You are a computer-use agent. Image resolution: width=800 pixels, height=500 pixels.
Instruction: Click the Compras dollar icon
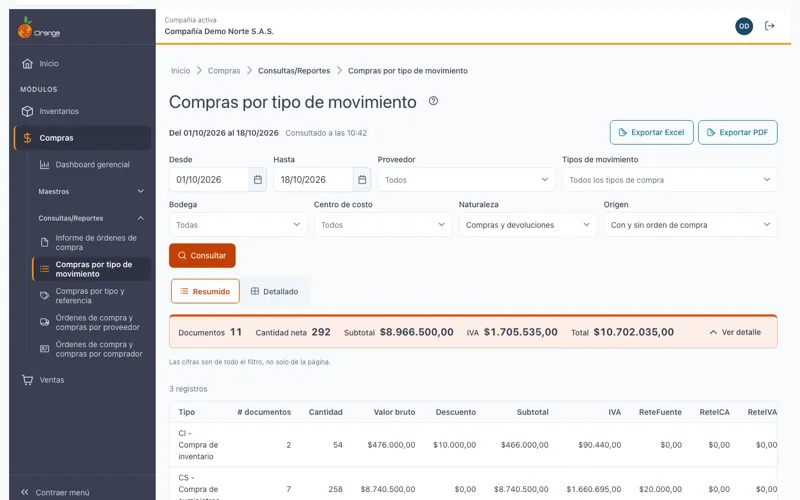28,138
